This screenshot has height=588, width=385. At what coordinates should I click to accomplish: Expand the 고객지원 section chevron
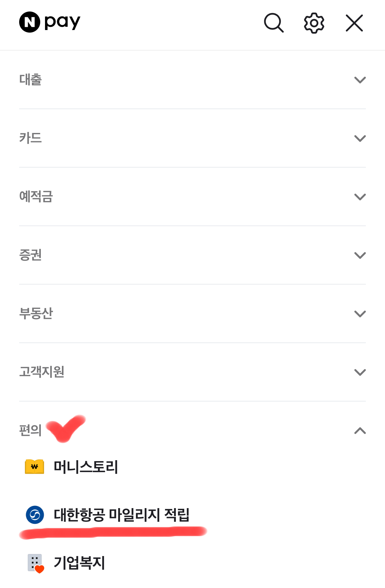[x=360, y=372]
